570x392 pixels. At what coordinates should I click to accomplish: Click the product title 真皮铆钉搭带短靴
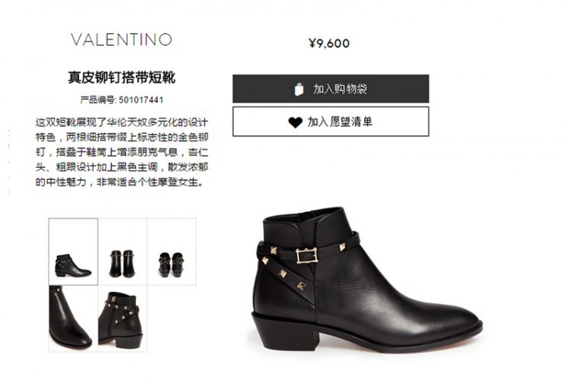[122, 77]
